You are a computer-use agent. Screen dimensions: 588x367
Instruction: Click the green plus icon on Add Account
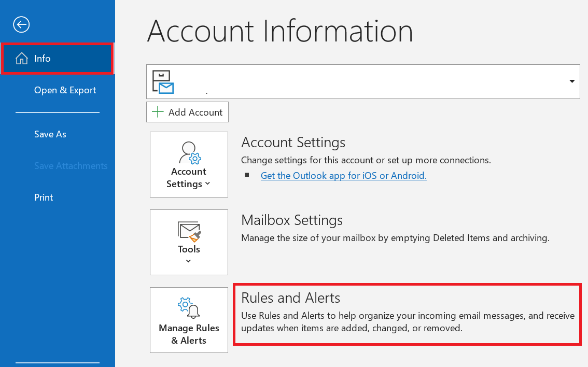point(158,112)
